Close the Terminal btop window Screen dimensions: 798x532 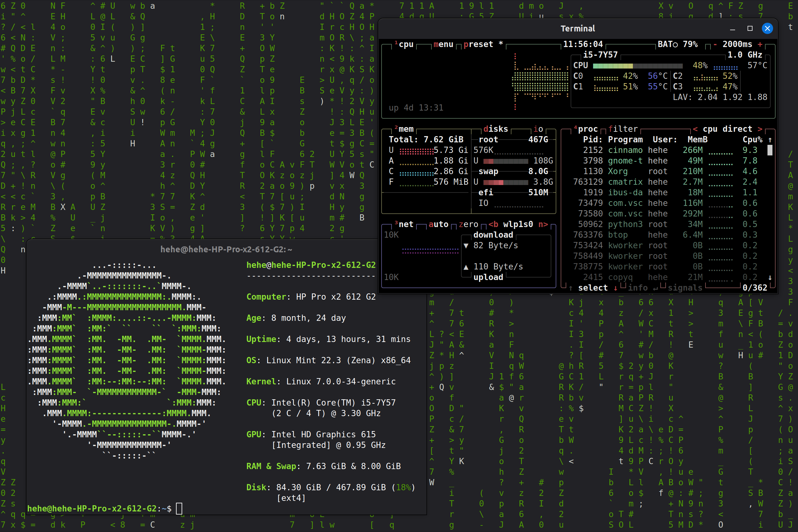[767, 28]
